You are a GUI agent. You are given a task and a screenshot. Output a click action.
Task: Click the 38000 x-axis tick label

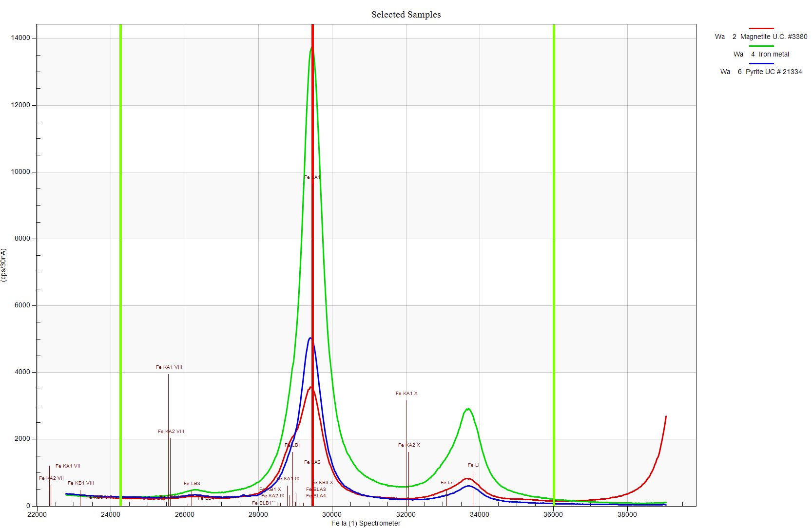click(627, 514)
